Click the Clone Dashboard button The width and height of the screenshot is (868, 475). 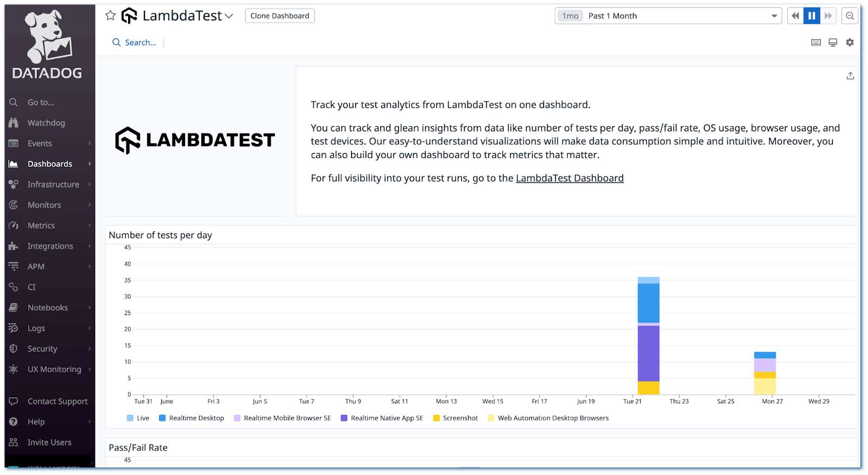(280, 16)
